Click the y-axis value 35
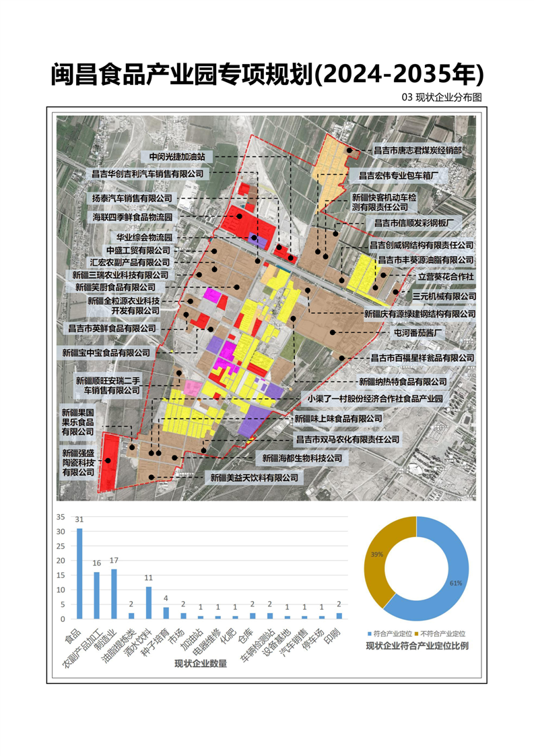 tap(61, 517)
